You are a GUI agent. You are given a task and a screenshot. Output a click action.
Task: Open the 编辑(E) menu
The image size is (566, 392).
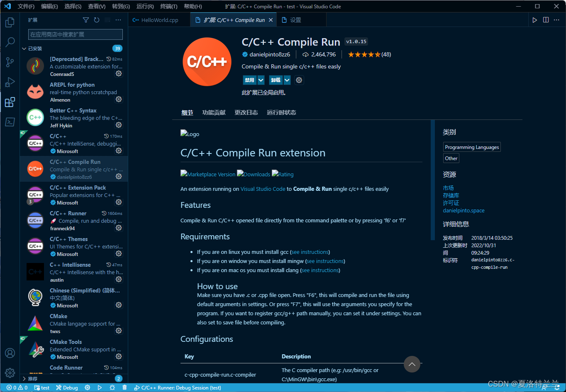coord(49,6)
